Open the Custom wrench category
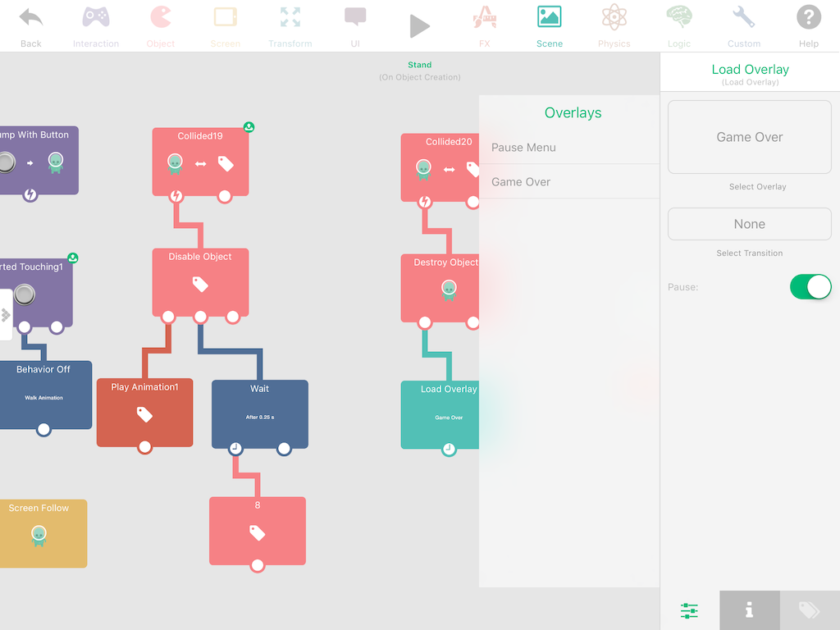Viewport: 840px width, 630px height. 743,27
